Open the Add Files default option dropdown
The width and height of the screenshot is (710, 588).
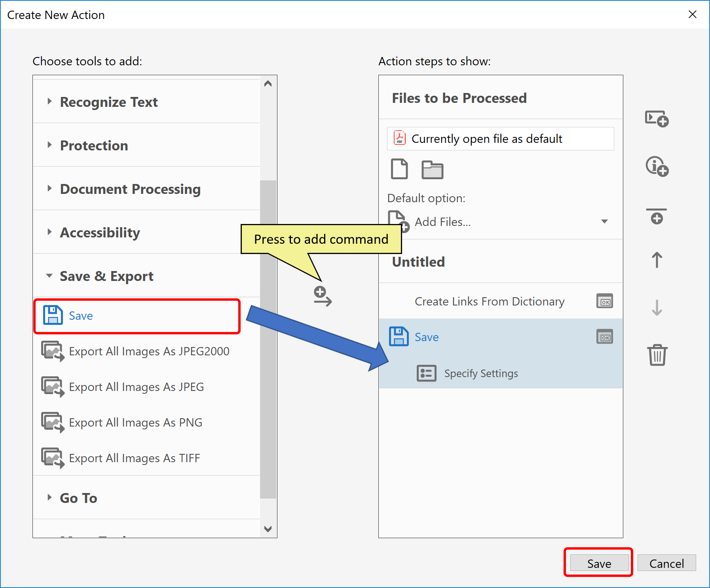pos(604,222)
